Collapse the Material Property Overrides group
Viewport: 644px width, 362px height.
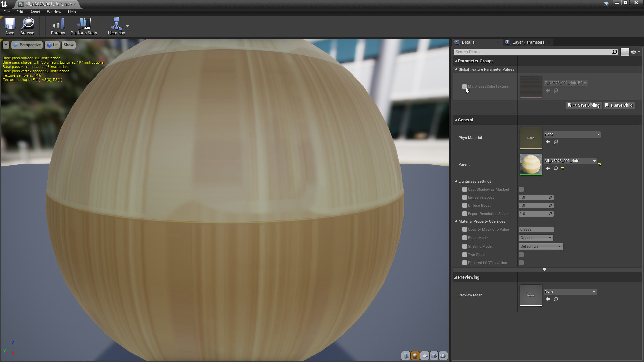pos(456,222)
